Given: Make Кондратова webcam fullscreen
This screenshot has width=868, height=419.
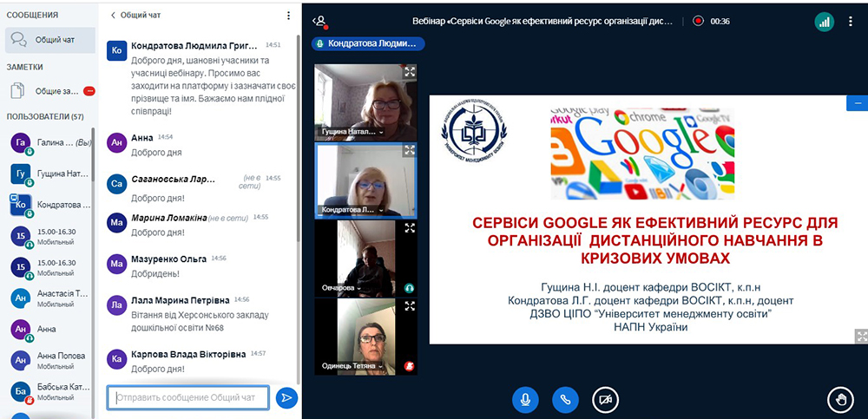Looking at the screenshot, I should pos(409,150).
